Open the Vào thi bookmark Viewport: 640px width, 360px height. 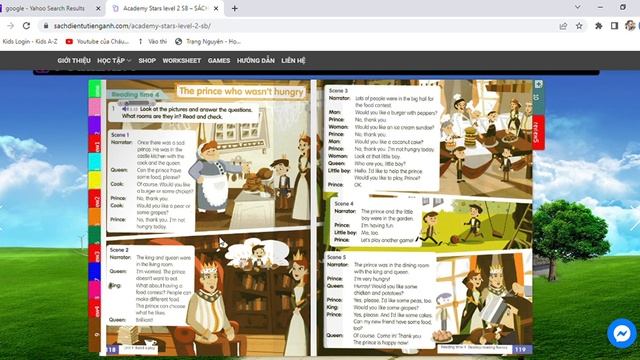click(153, 41)
